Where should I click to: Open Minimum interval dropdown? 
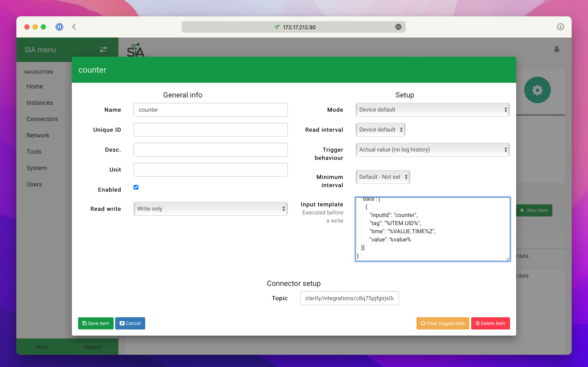(383, 177)
